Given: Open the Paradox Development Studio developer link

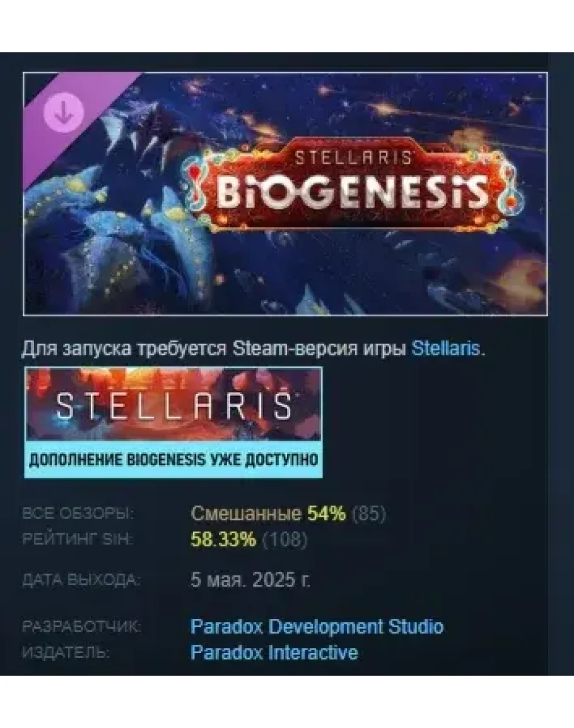Looking at the screenshot, I should [317, 627].
